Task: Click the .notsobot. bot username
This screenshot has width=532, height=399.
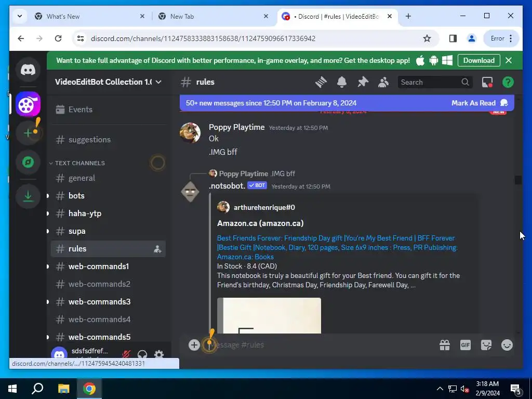Action: point(227,186)
